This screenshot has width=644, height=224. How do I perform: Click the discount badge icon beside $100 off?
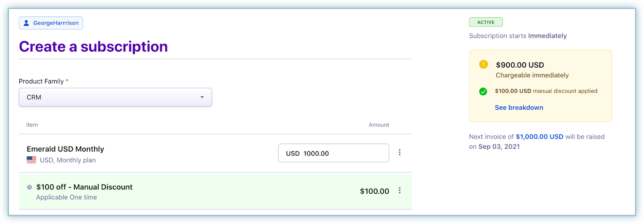coord(29,187)
